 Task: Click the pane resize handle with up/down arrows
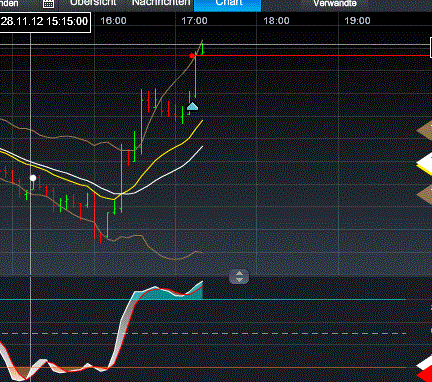tap(239, 276)
